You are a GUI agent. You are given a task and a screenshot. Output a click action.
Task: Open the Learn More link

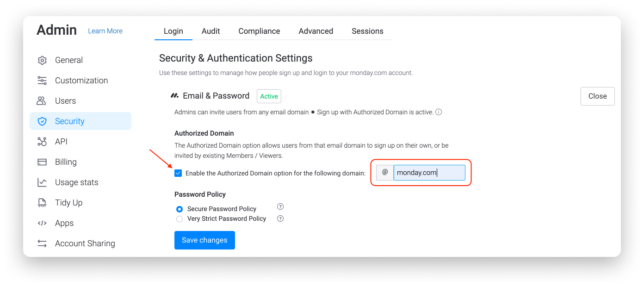point(105,31)
